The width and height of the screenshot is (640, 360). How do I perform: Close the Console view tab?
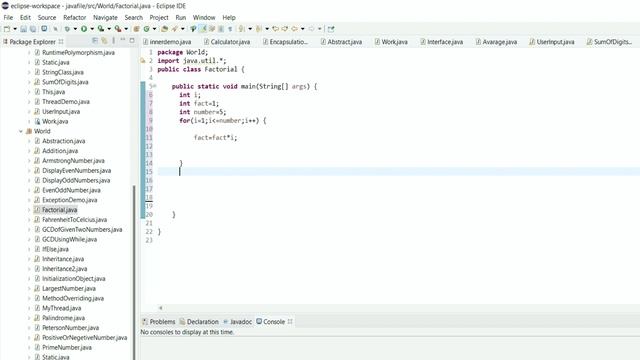pos(290,322)
